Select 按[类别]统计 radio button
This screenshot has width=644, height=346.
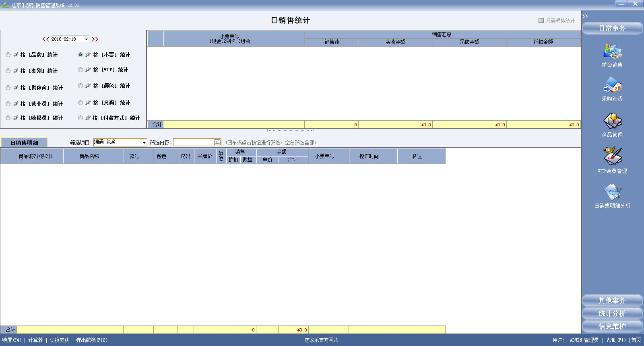pyautogui.click(x=8, y=71)
